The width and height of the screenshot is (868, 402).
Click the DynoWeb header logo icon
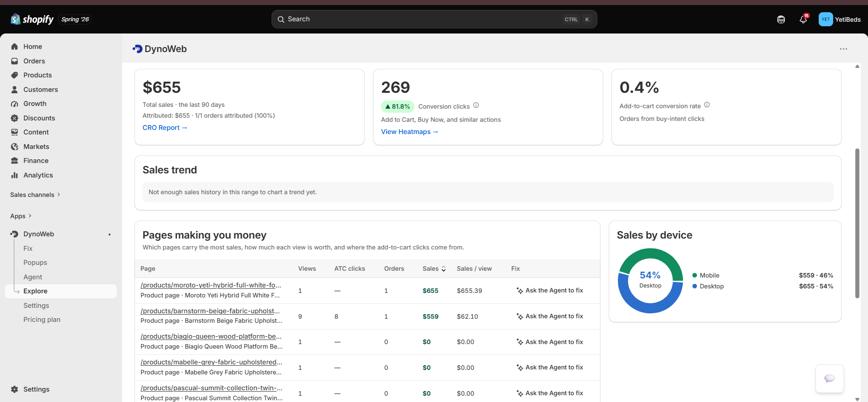click(138, 49)
